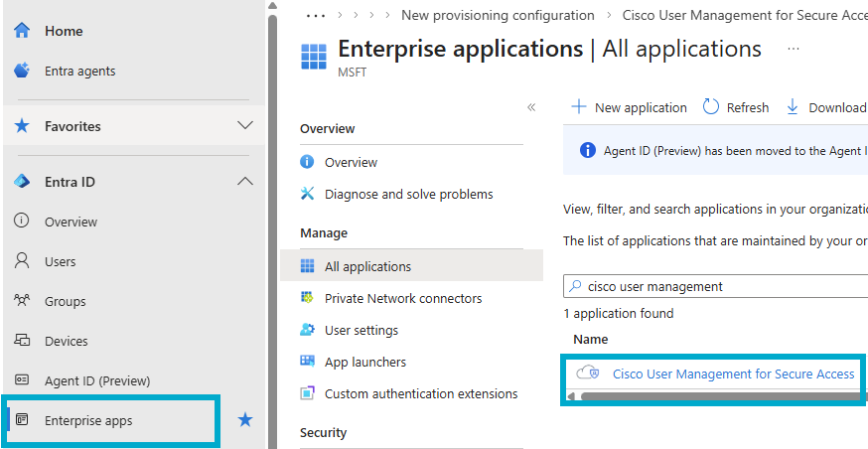Click the plus icon for New application

click(x=578, y=107)
